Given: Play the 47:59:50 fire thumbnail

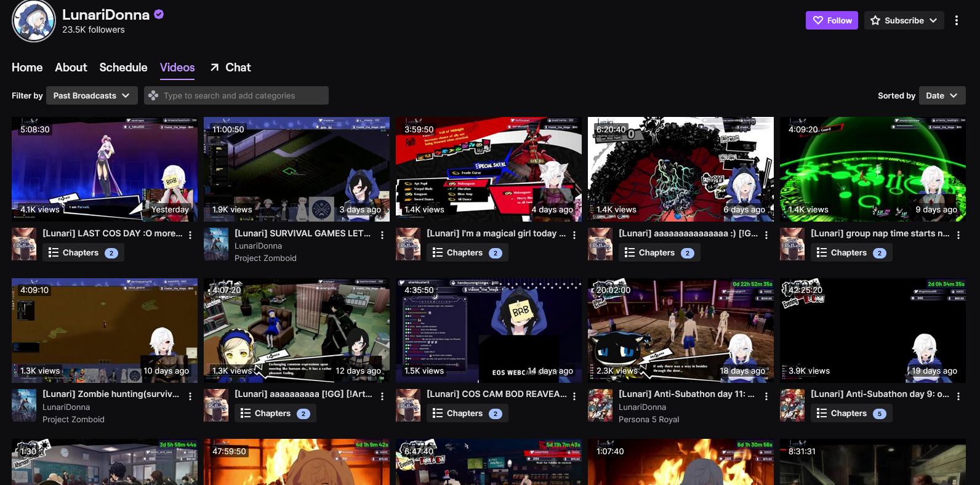Looking at the screenshot, I should 297,462.
